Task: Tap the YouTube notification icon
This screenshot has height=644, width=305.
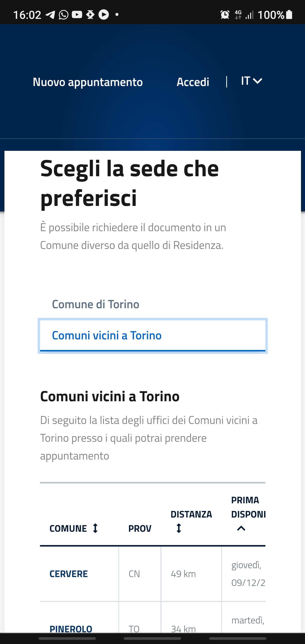Action: 77,15
